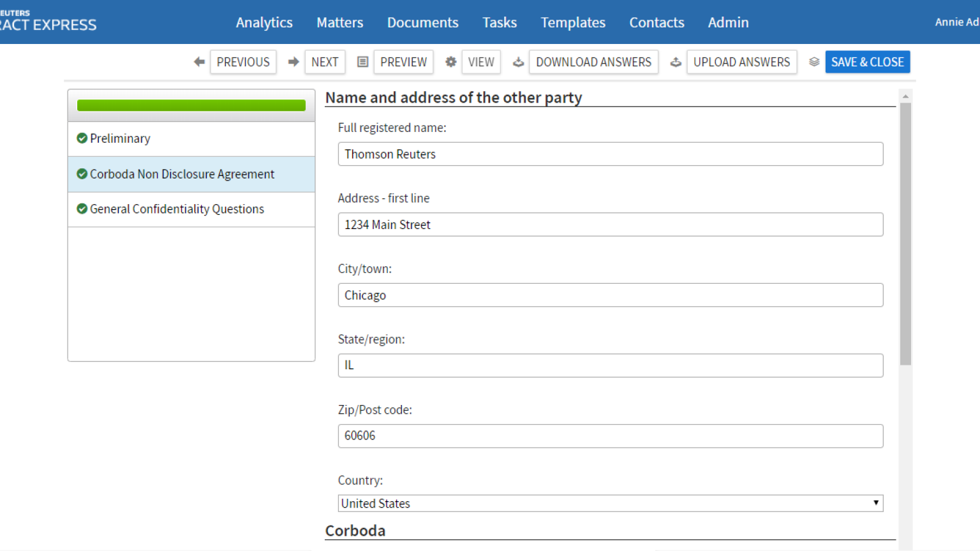
Task: Click the 'Name and address of the other party' heading
Action: coord(454,98)
